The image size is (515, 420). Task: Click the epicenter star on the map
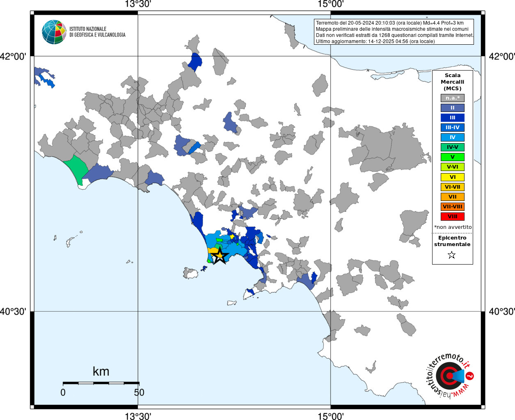[220, 256]
